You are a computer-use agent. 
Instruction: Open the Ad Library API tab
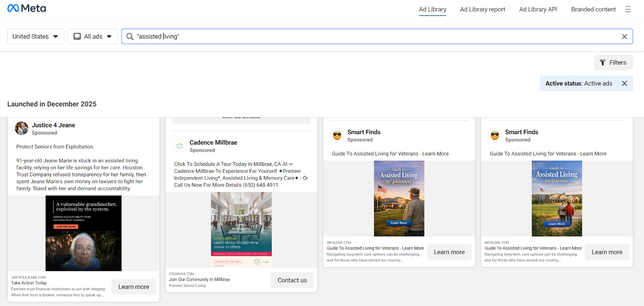point(538,9)
